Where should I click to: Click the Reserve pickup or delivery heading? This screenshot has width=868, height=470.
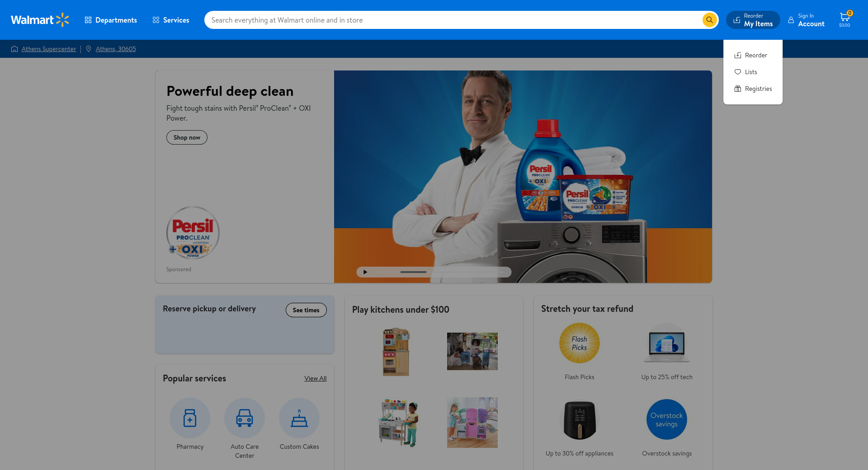pyautogui.click(x=209, y=309)
